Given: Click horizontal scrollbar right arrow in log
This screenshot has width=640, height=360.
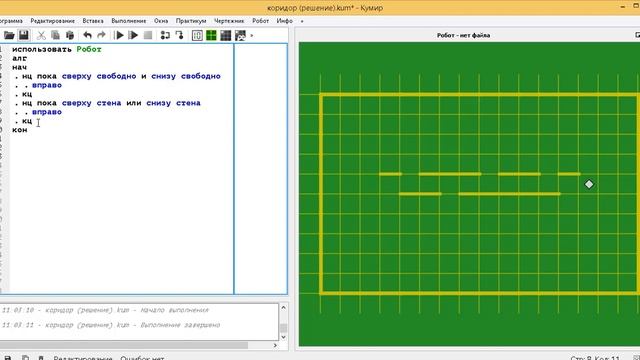Looking at the screenshot, I should [275, 345].
